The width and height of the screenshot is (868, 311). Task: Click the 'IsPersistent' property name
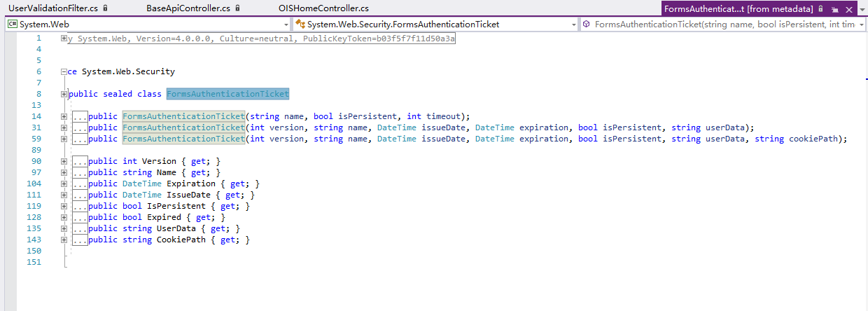click(x=176, y=206)
